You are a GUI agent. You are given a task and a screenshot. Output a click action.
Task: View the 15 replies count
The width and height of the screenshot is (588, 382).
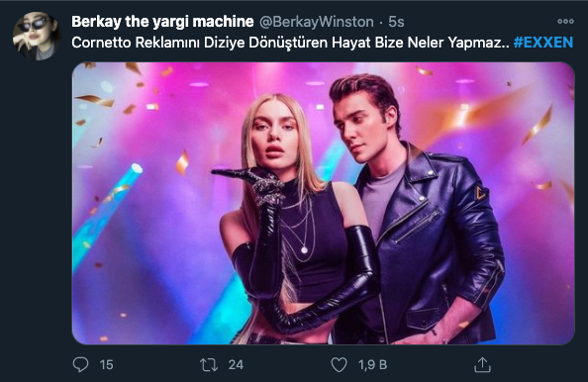point(107,365)
